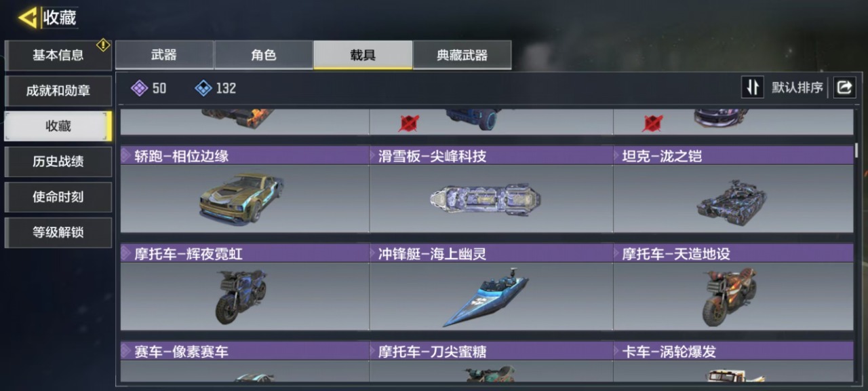This screenshot has height=391, width=868.
Task: Open the 默认排序 sorting dropdown
Action: coord(797,88)
